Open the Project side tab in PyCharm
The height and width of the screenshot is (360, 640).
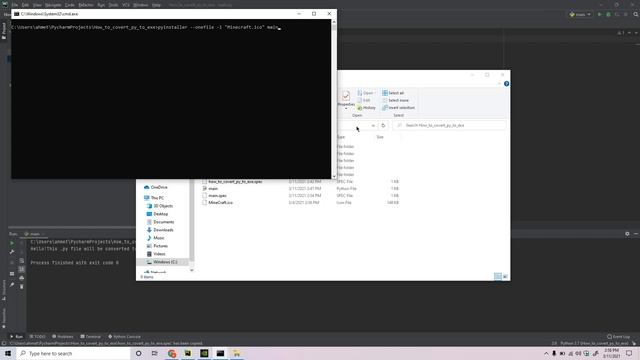point(4,31)
